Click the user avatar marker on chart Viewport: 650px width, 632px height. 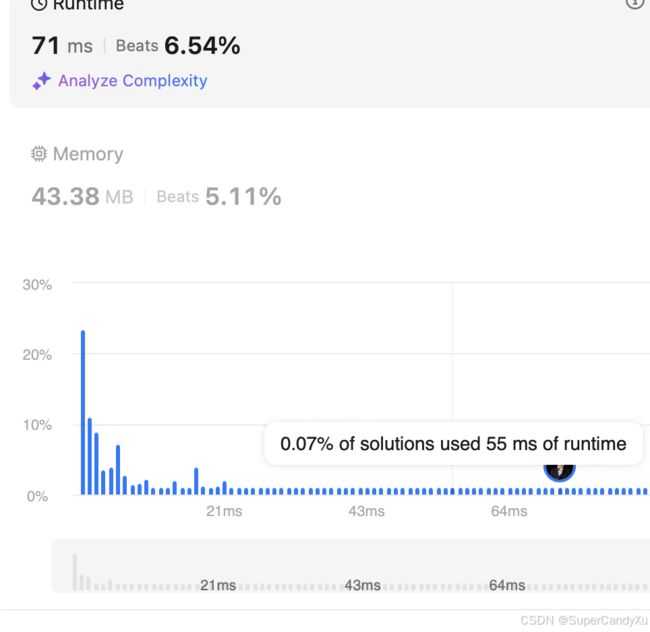coord(559,472)
